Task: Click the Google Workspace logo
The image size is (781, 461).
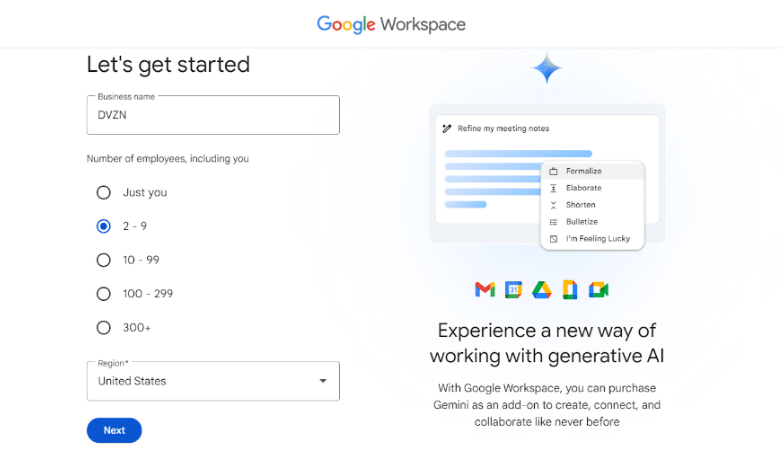Action: tap(391, 24)
